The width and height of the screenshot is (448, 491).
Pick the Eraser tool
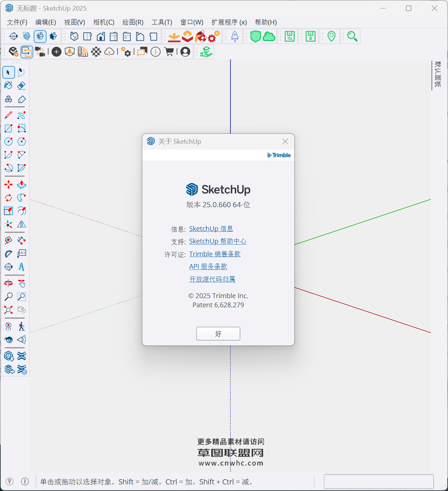(x=21, y=85)
